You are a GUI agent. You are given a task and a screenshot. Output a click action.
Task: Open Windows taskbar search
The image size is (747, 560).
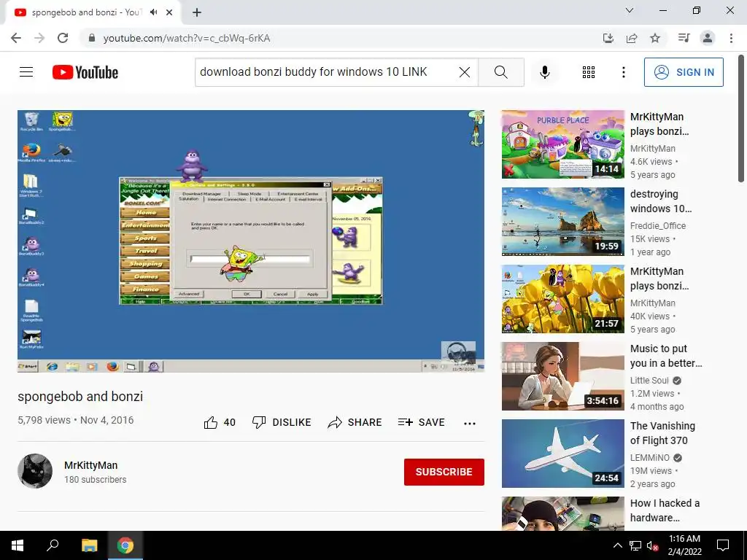pos(53,545)
